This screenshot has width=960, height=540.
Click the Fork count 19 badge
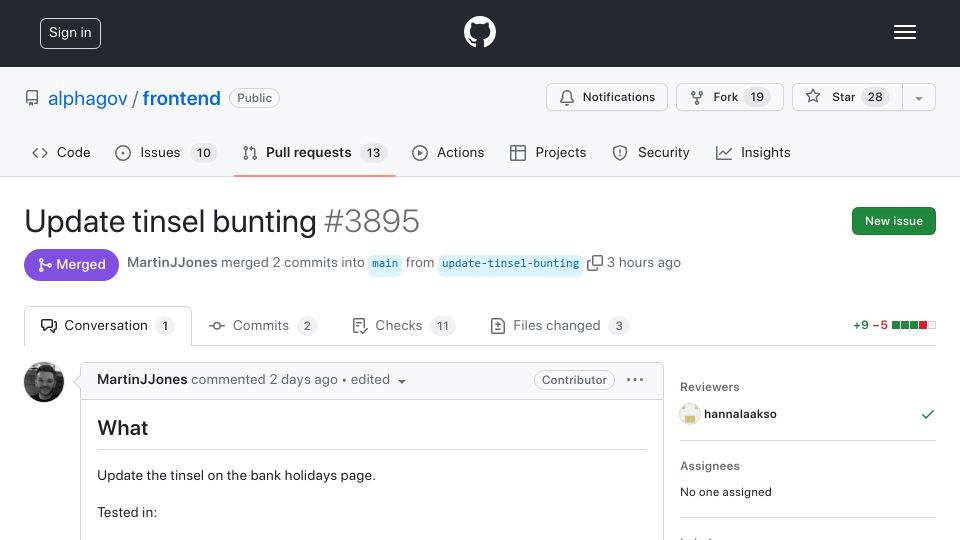coord(757,97)
